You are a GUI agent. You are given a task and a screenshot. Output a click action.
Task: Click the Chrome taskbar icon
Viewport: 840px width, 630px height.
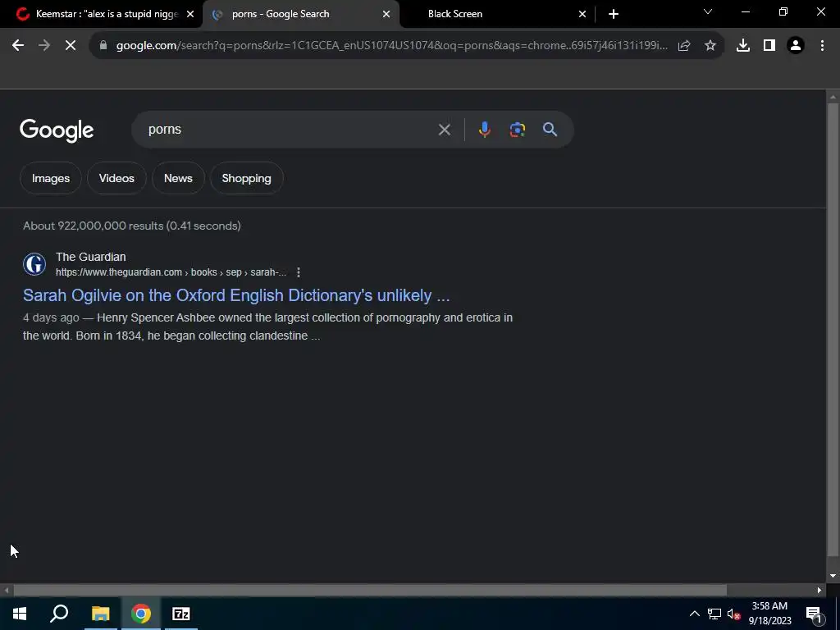click(x=141, y=614)
